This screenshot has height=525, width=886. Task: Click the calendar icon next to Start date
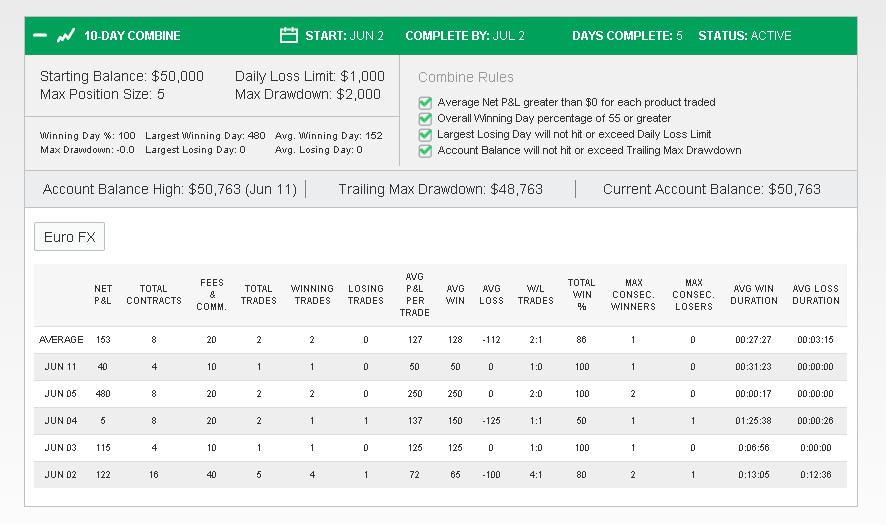pyautogui.click(x=289, y=35)
